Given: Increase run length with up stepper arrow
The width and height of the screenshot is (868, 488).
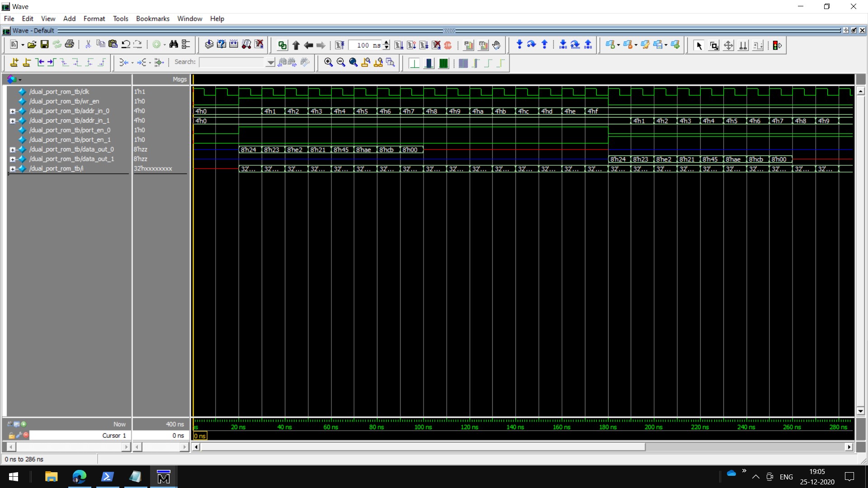Looking at the screenshot, I should pyautogui.click(x=387, y=42).
